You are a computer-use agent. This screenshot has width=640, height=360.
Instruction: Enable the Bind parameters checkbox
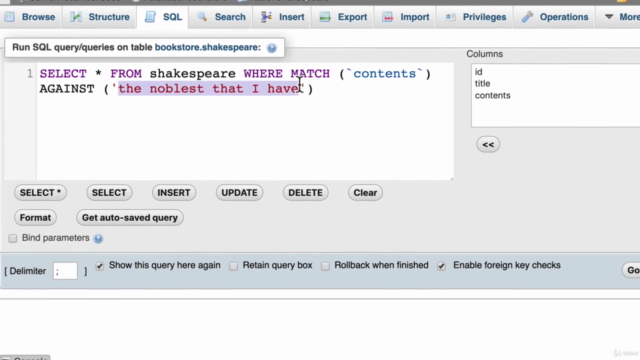pyautogui.click(x=13, y=238)
